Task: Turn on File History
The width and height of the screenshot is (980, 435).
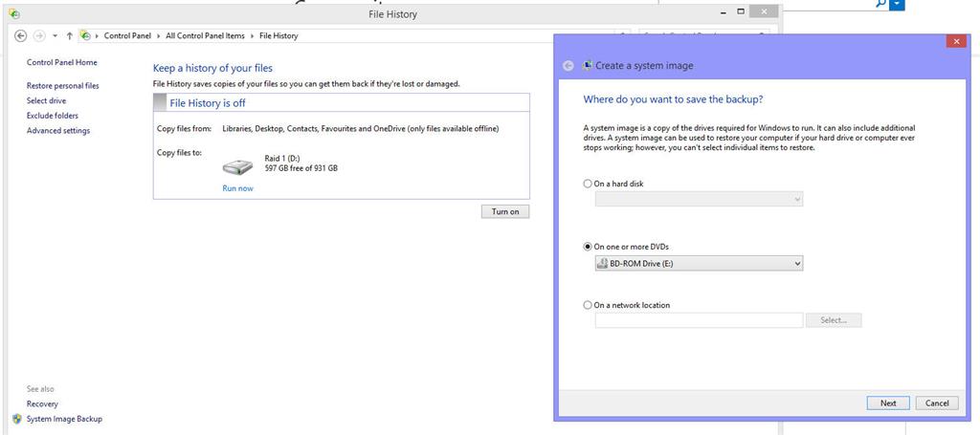Action: (x=505, y=211)
